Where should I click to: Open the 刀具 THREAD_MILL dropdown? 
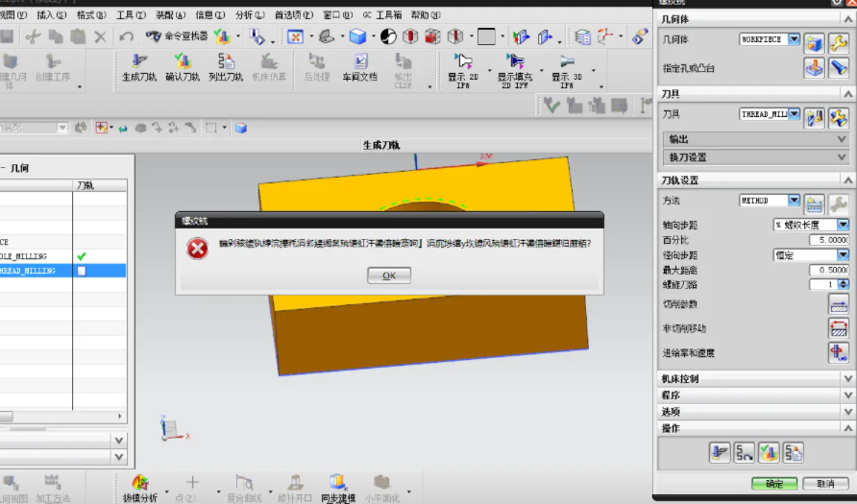pos(794,114)
